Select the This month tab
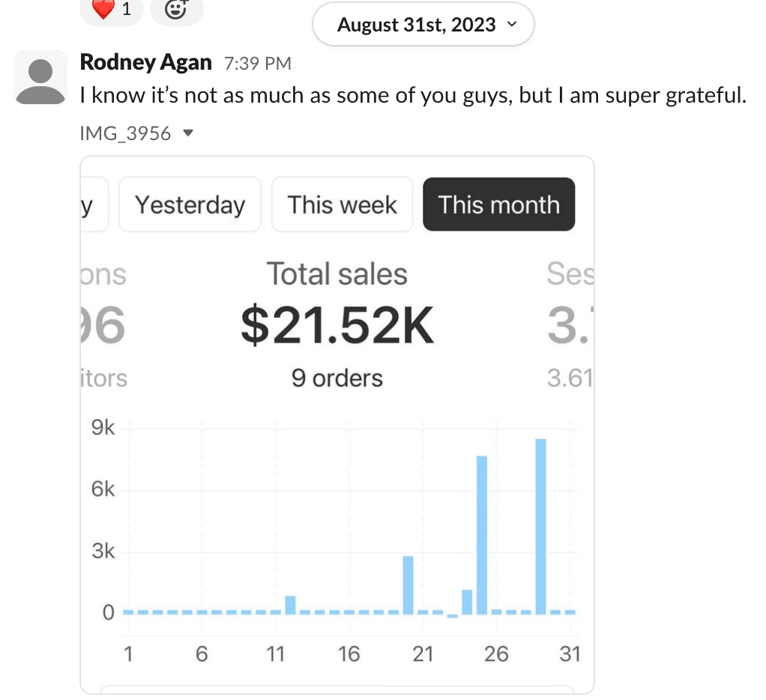Image resolution: width=766 pixels, height=700 pixels. 498,205
